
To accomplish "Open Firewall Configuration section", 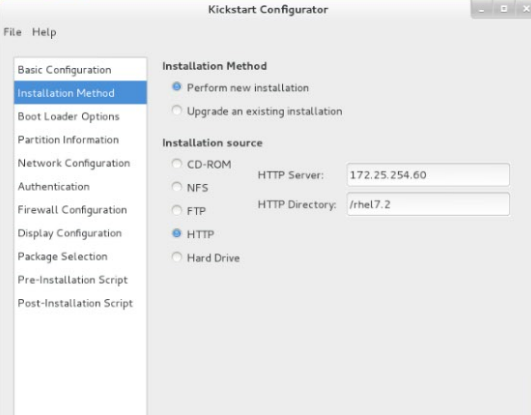I will pos(80,210).
